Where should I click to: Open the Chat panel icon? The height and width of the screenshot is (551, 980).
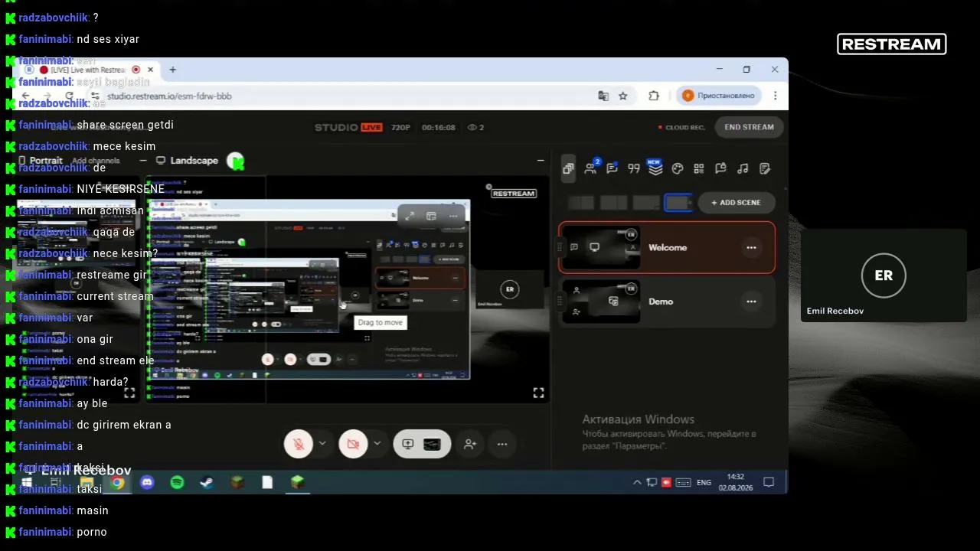612,168
